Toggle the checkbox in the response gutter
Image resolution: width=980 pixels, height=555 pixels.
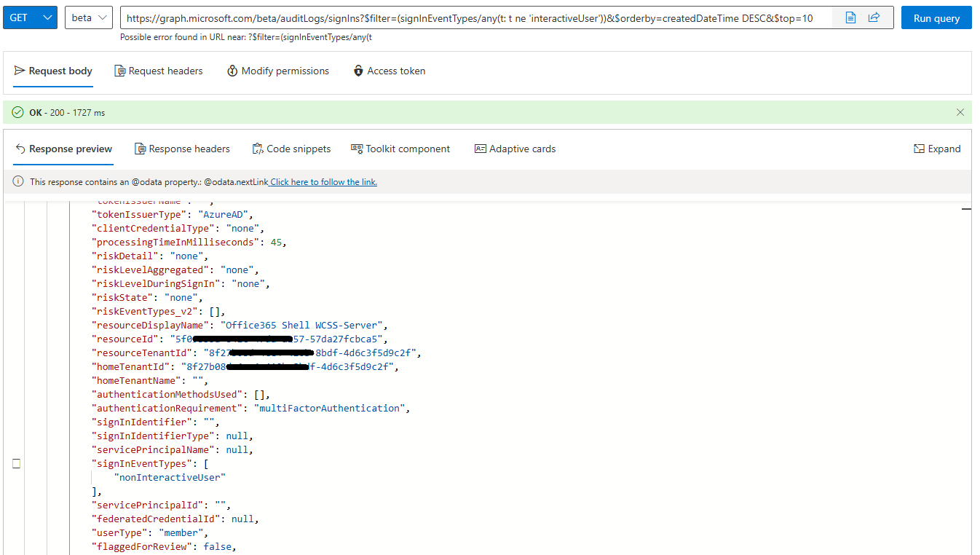pos(17,462)
